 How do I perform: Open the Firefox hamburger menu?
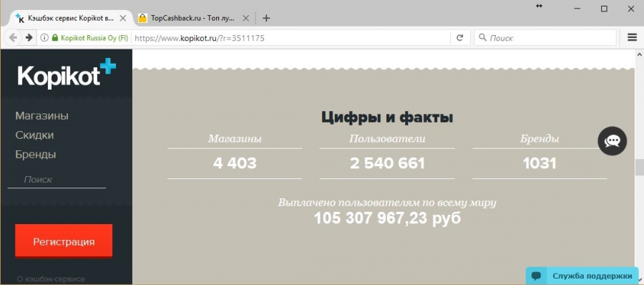[632, 37]
